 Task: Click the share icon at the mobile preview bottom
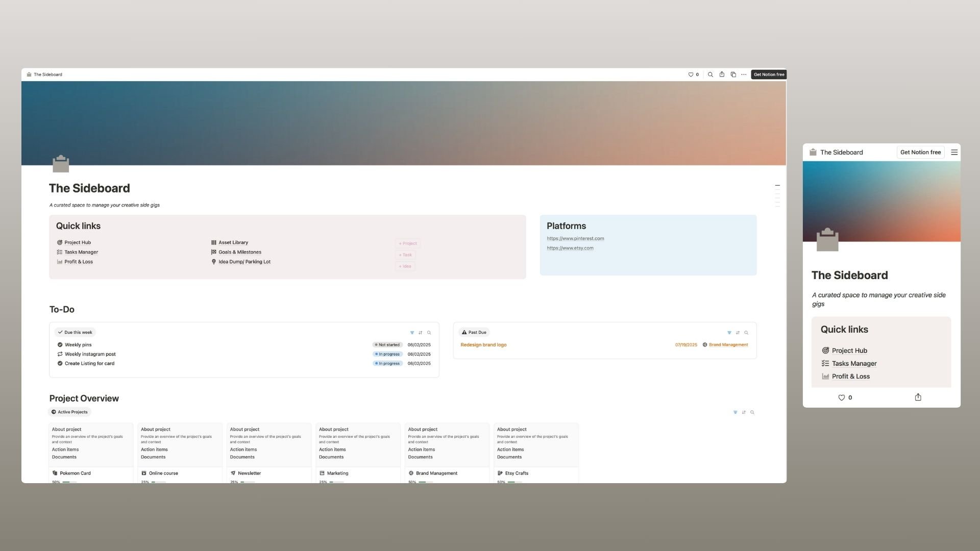tap(918, 397)
